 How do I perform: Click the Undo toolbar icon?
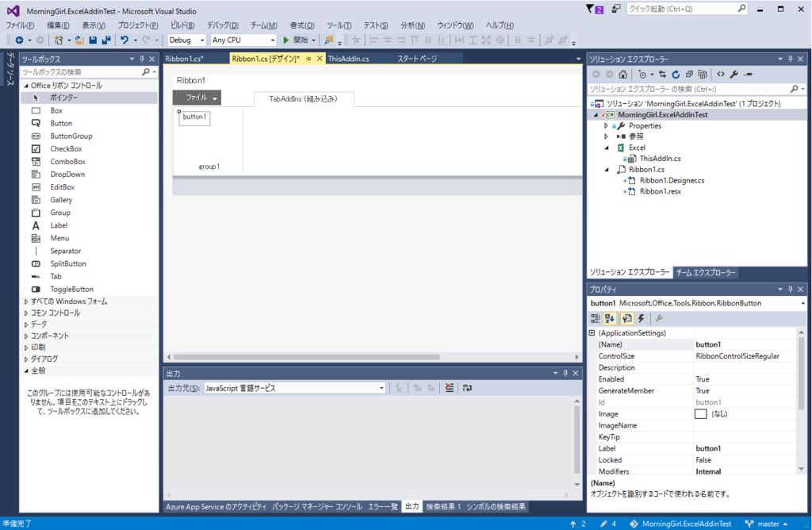(124, 40)
